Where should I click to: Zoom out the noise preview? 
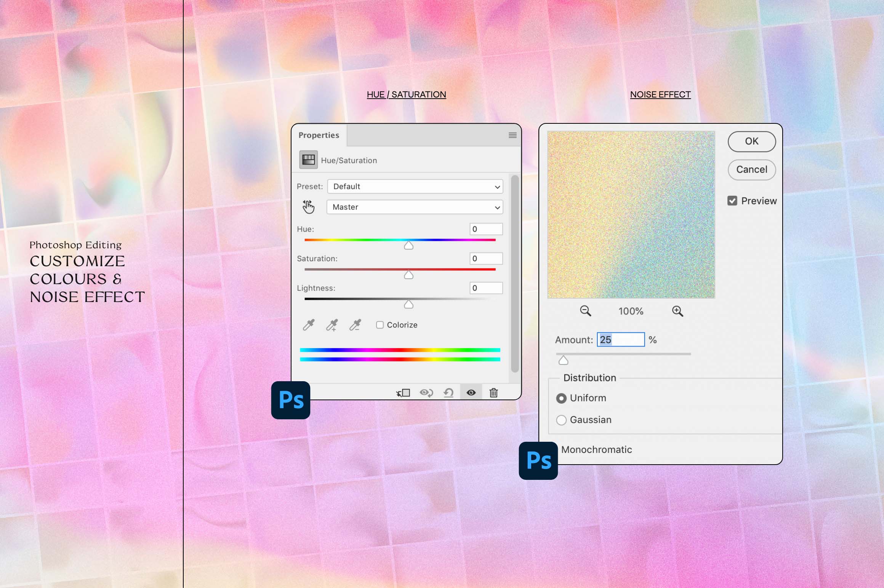(x=586, y=311)
